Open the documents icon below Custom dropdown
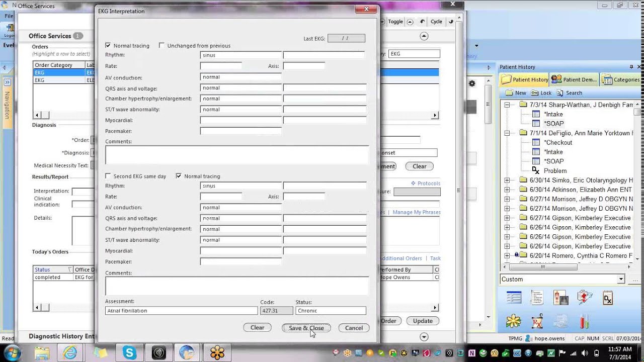This screenshot has height=362, width=644. click(537, 298)
